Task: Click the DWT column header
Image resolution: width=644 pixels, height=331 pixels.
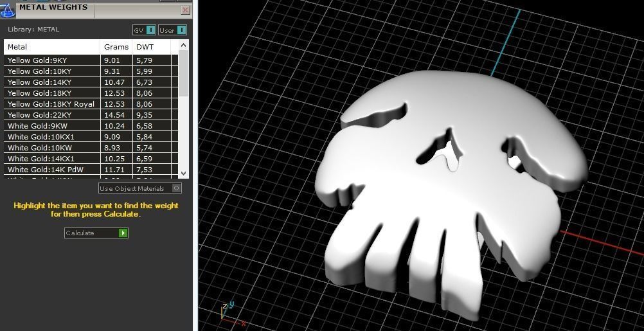Action: click(152, 47)
